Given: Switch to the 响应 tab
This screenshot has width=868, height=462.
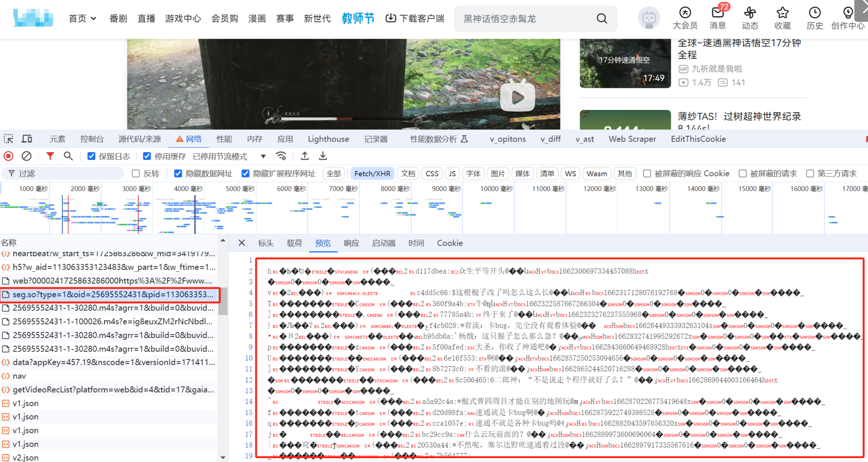Looking at the screenshot, I should pyautogui.click(x=351, y=243).
